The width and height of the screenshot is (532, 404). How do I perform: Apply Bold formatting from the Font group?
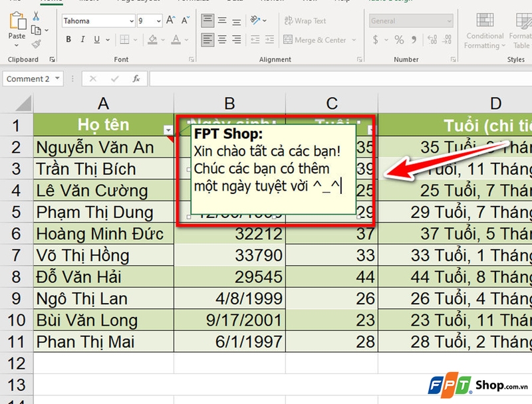69,39
